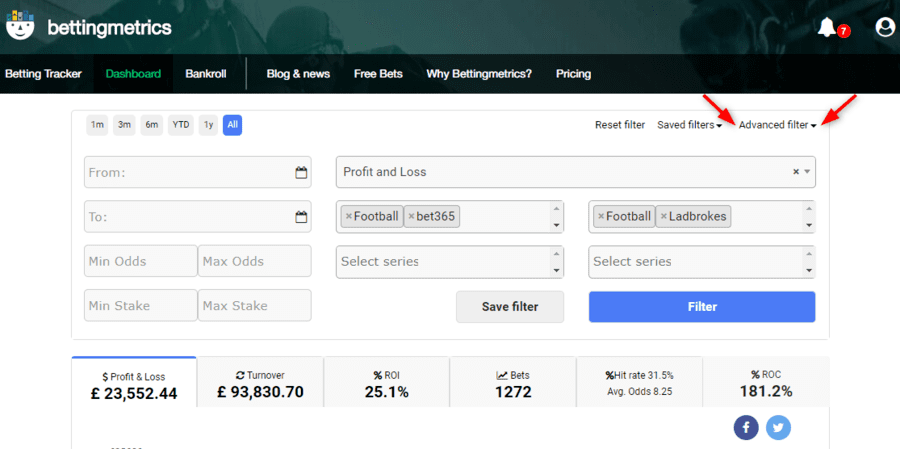Open the right Select series box
Viewport: 900px width, 449px height.
click(702, 262)
